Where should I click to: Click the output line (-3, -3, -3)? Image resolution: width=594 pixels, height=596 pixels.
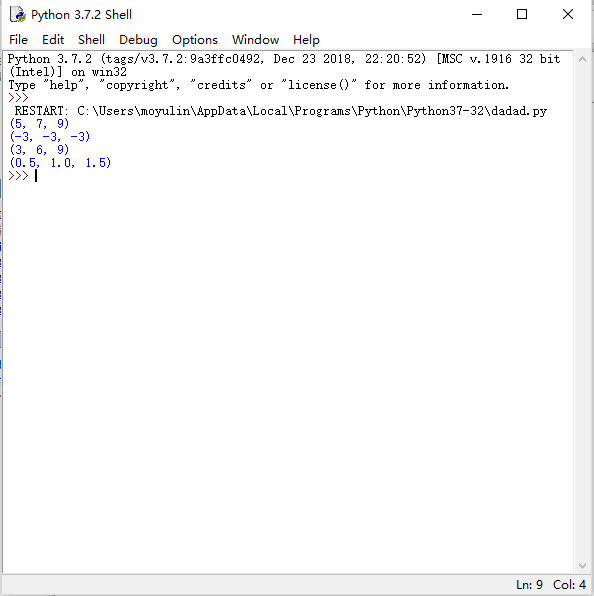(x=50, y=136)
